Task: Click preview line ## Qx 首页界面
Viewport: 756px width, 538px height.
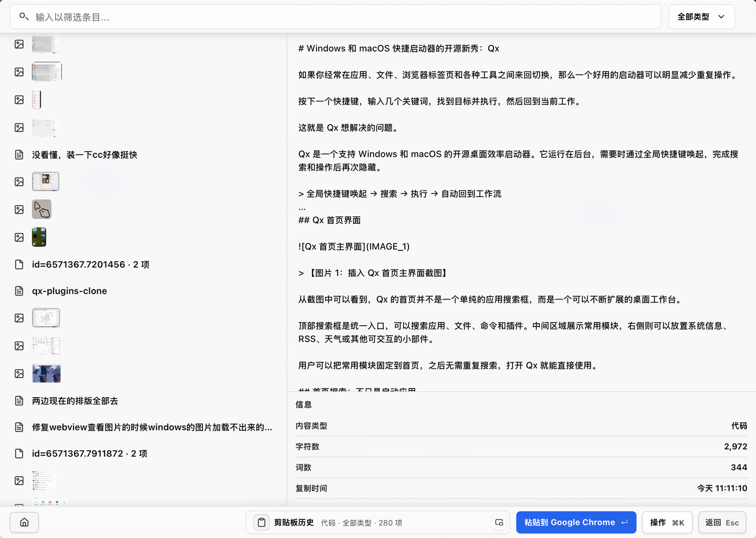Action: click(x=329, y=220)
